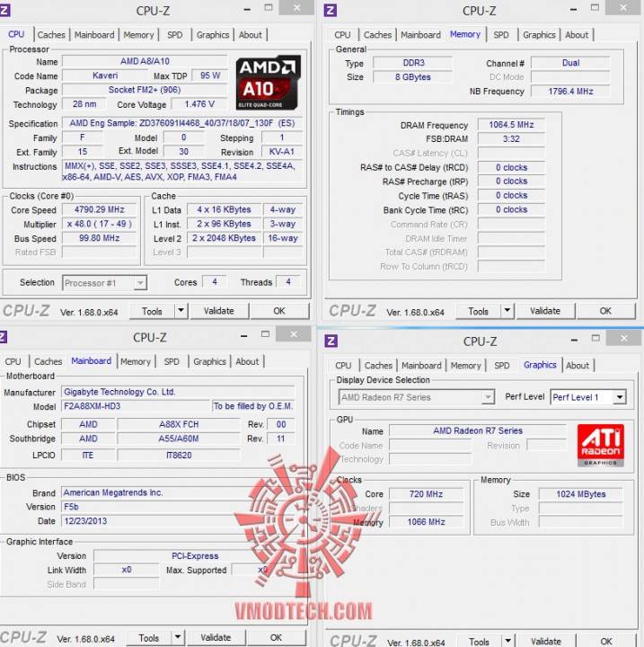Image resolution: width=644 pixels, height=647 pixels.
Task: Click the Specification field AMD Eng Sample
Action: pyautogui.click(x=182, y=123)
